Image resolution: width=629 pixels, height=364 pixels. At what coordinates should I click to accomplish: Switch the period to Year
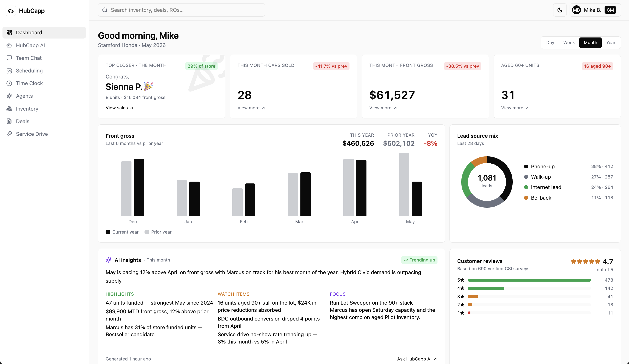[611, 42]
